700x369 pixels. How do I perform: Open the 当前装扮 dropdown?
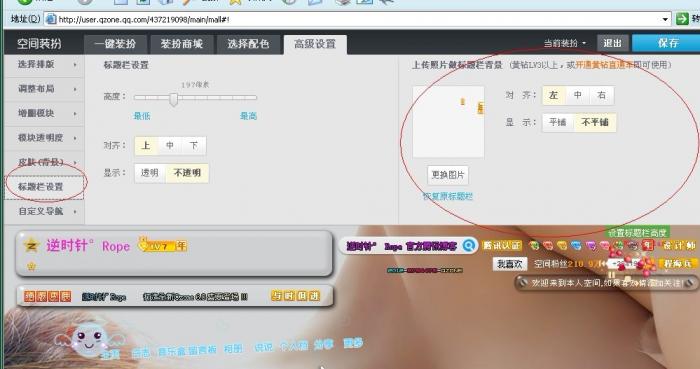point(565,43)
